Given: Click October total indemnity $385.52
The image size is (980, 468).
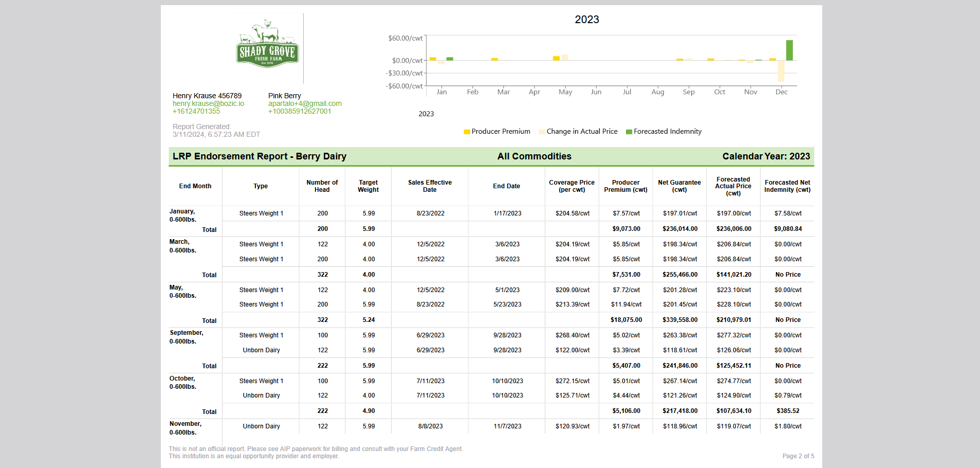Looking at the screenshot, I should coord(788,411).
